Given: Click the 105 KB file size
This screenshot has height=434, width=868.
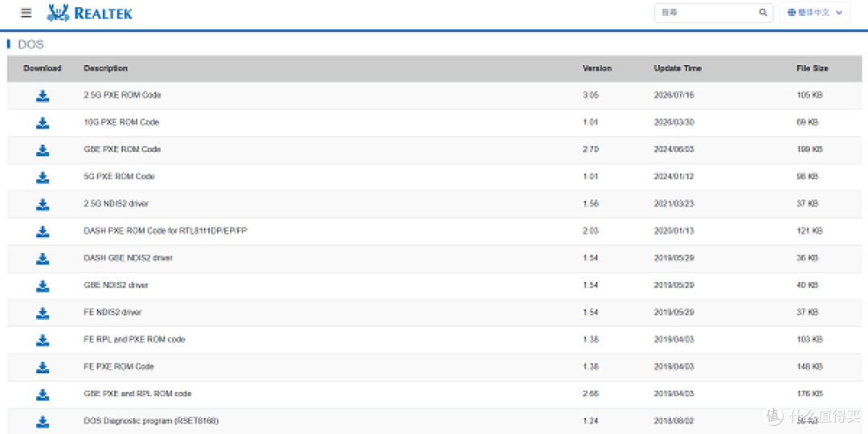Looking at the screenshot, I should [810, 95].
